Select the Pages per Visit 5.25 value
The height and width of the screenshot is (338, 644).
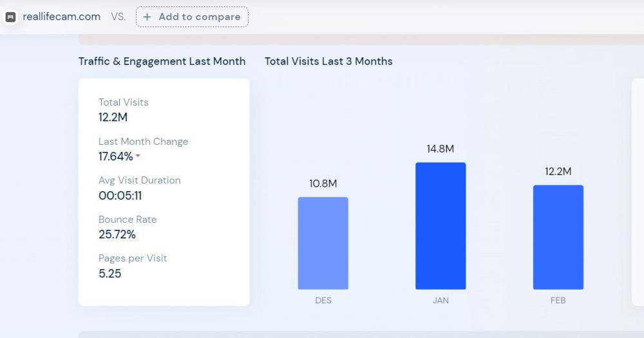pyautogui.click(x=109, y=274)
